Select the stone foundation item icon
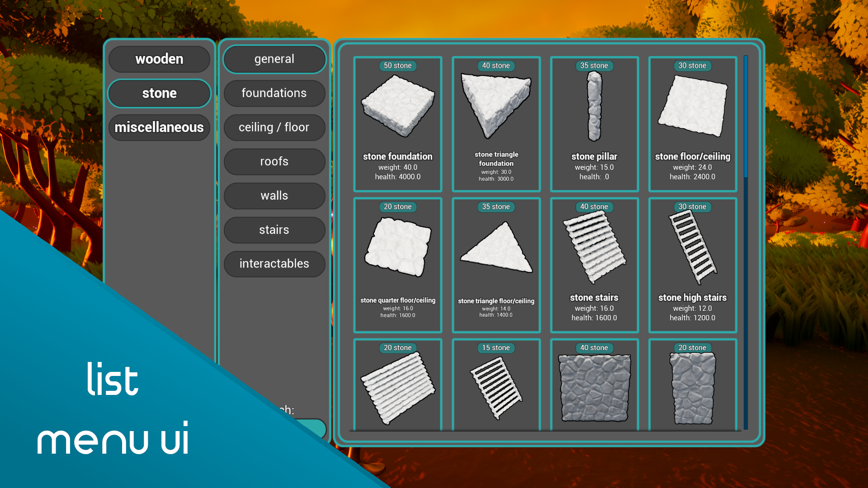868x488 pixels. click(x=398, y=107)
